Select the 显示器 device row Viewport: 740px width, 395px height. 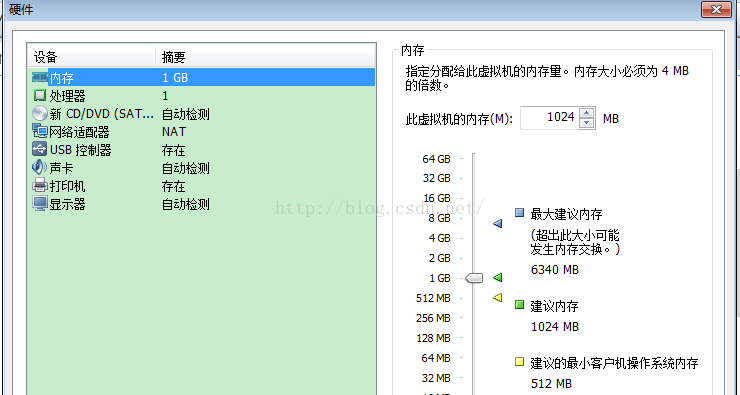point(202,204)
